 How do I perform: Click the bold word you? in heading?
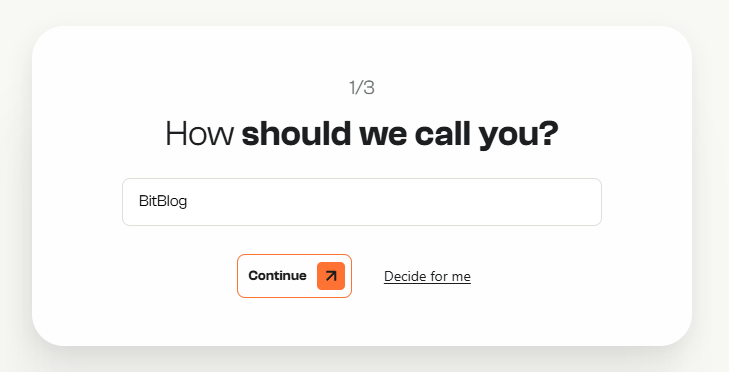[x=518, y=135]
